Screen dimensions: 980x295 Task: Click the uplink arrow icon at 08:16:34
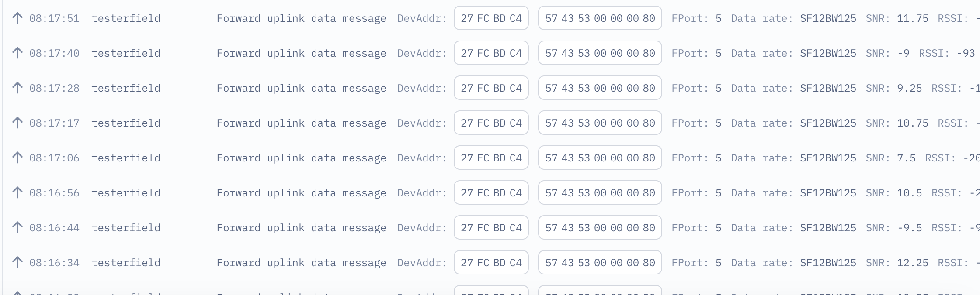(17, 262)
